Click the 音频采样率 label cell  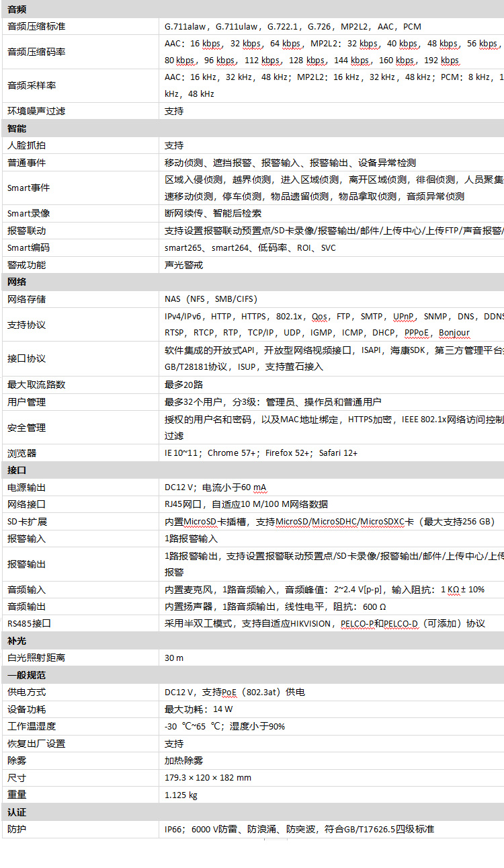[32, 85]
